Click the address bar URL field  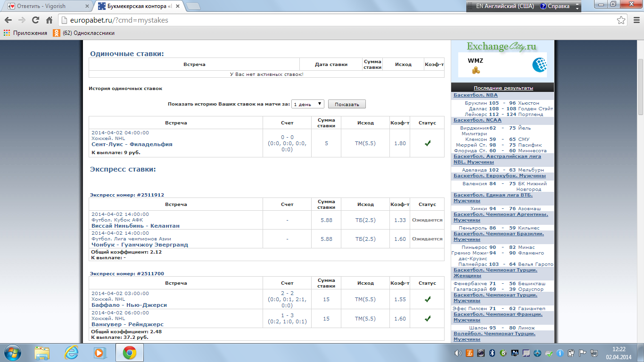[330, 20]
